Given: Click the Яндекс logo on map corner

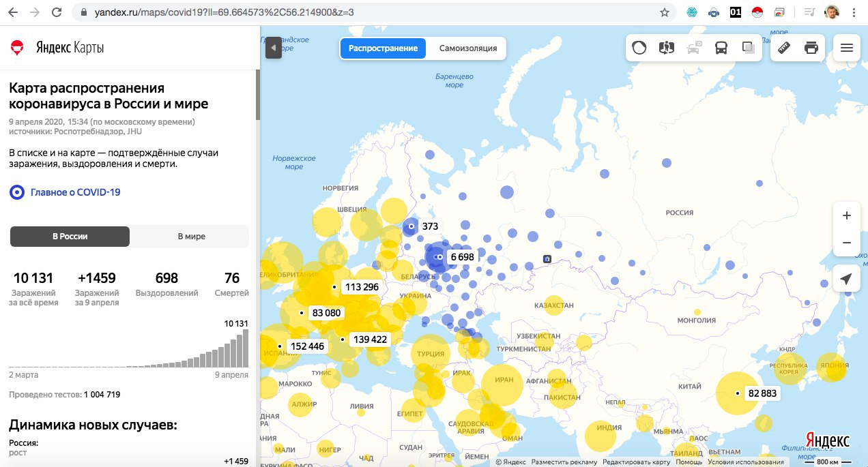Looking at the screenshot, I should tap(828, 440).
